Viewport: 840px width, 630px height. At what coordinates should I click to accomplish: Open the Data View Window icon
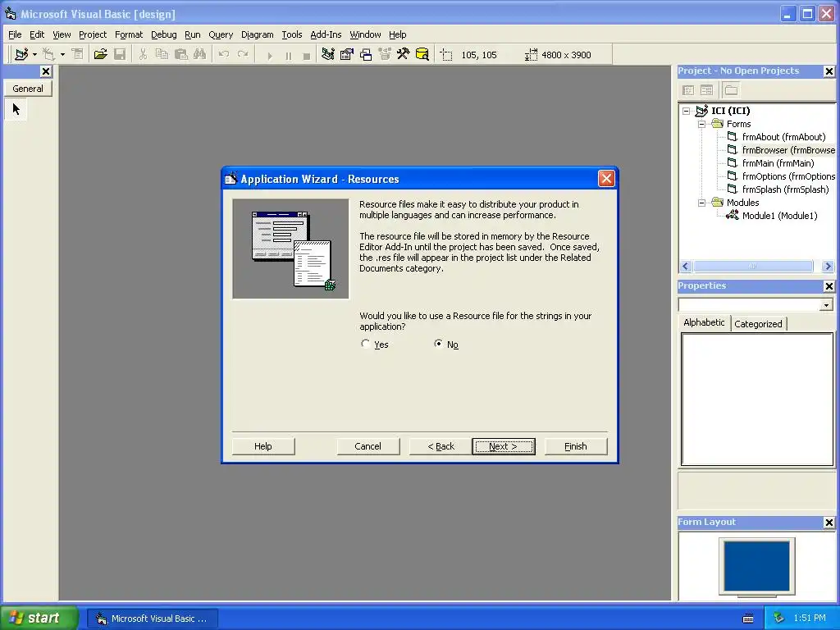[x=422, y=54]
